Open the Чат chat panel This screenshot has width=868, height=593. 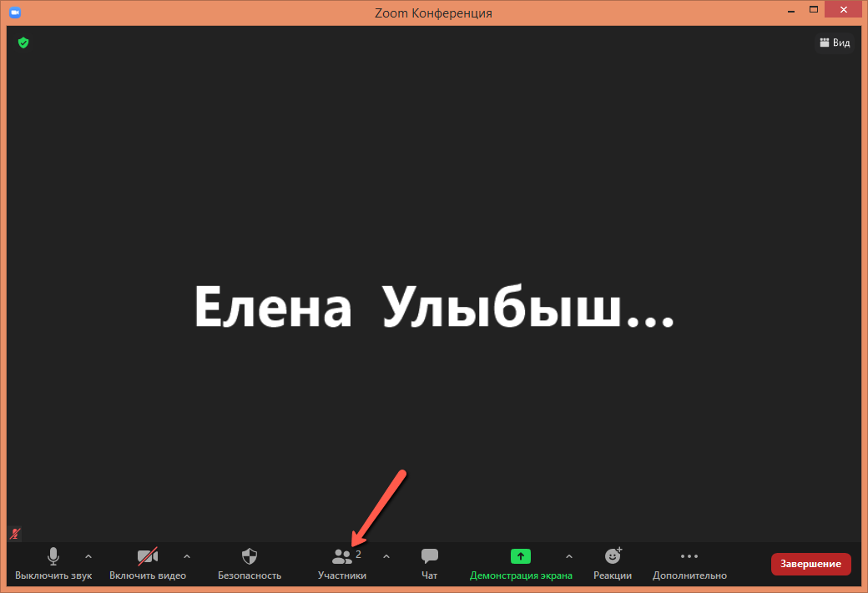[x=430, y=564]
